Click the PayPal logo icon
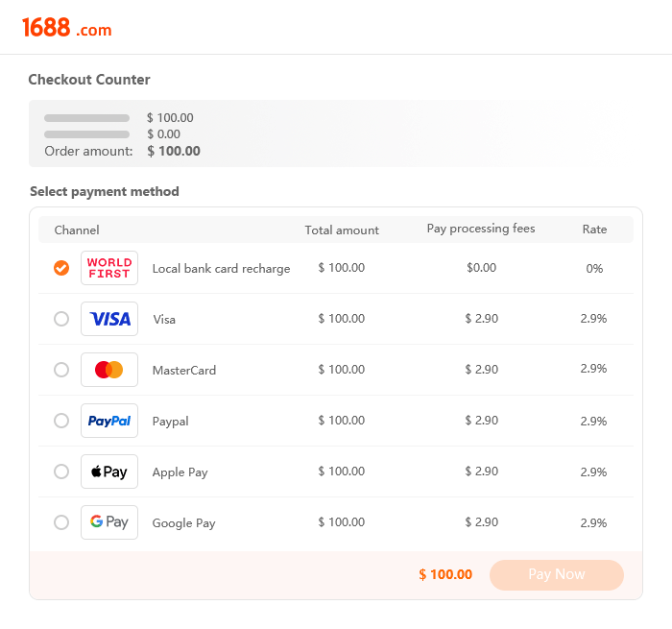 tap(109, 421)
